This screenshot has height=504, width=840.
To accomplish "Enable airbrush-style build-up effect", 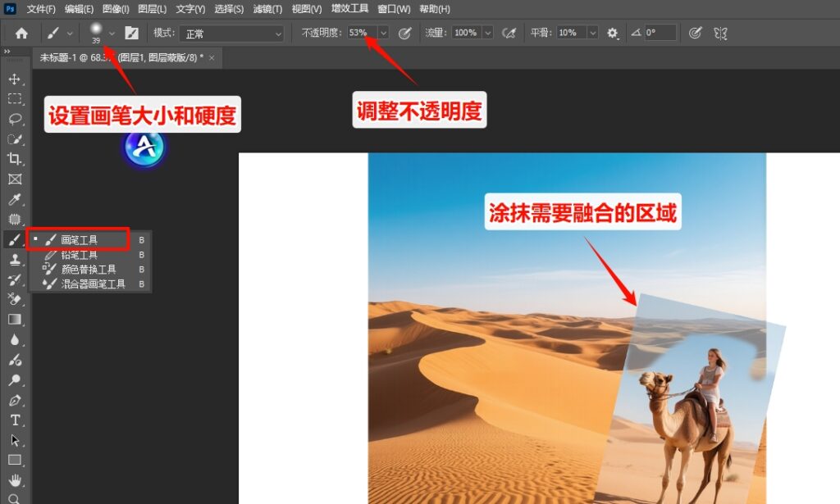I will pyautogui.click(x=509, y=34).
